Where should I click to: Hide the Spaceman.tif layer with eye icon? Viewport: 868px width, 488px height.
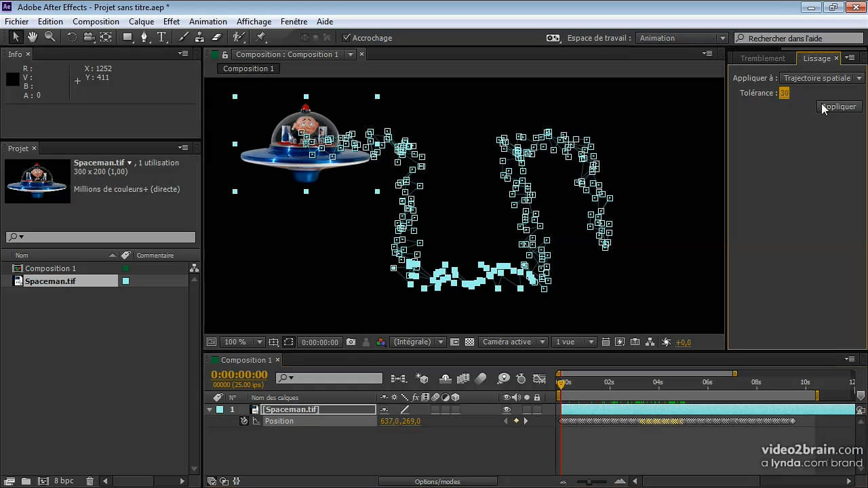coord(507,409)
